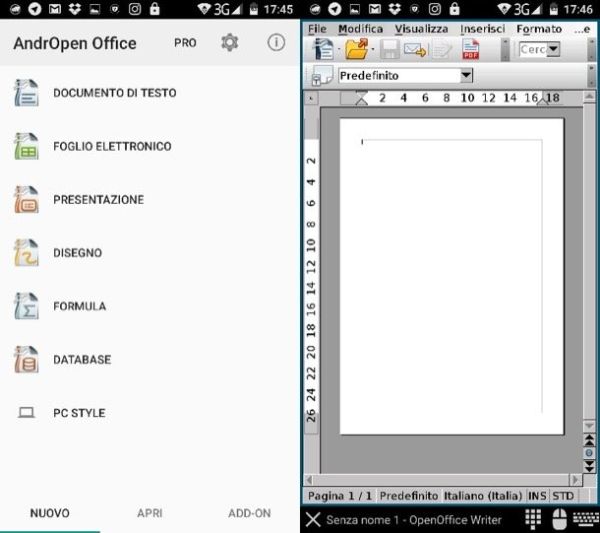Open the search field dropdown arrow
Image resolution: width=600 pixels, height=533 pixels.
(x=553, y=49)
